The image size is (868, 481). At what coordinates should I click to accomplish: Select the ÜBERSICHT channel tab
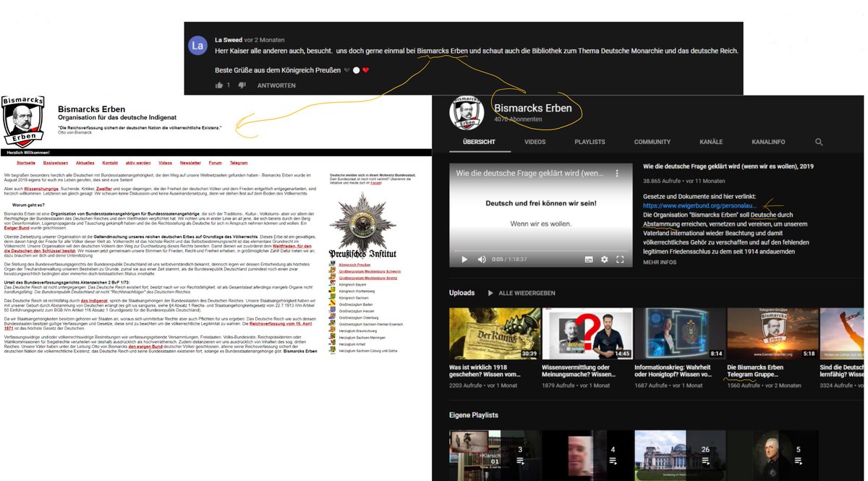480,142
